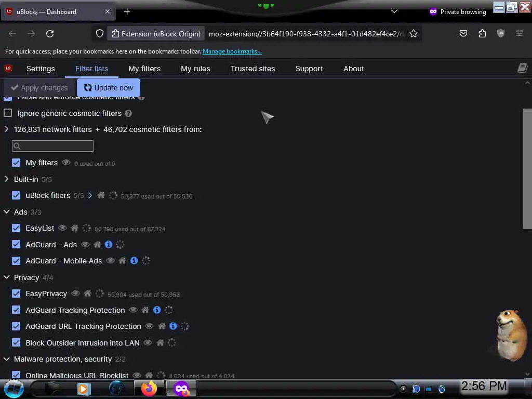Uncheck AdGuard – Mobile Ads checkbox

coord(16,261)
